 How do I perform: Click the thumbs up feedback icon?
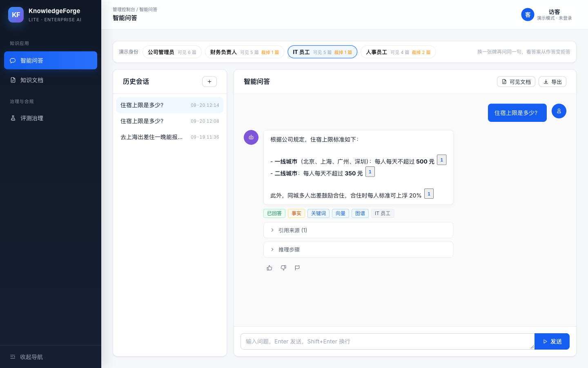coord(269,268)
